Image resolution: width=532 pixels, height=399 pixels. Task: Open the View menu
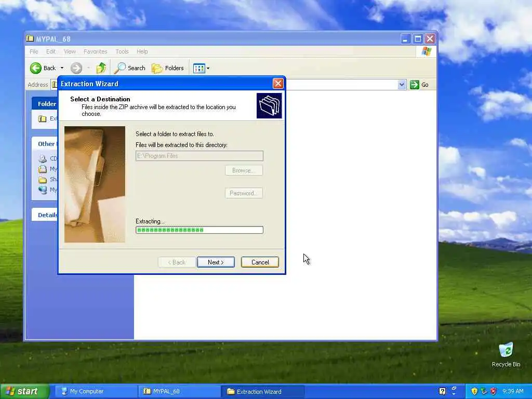coord(70,51)
